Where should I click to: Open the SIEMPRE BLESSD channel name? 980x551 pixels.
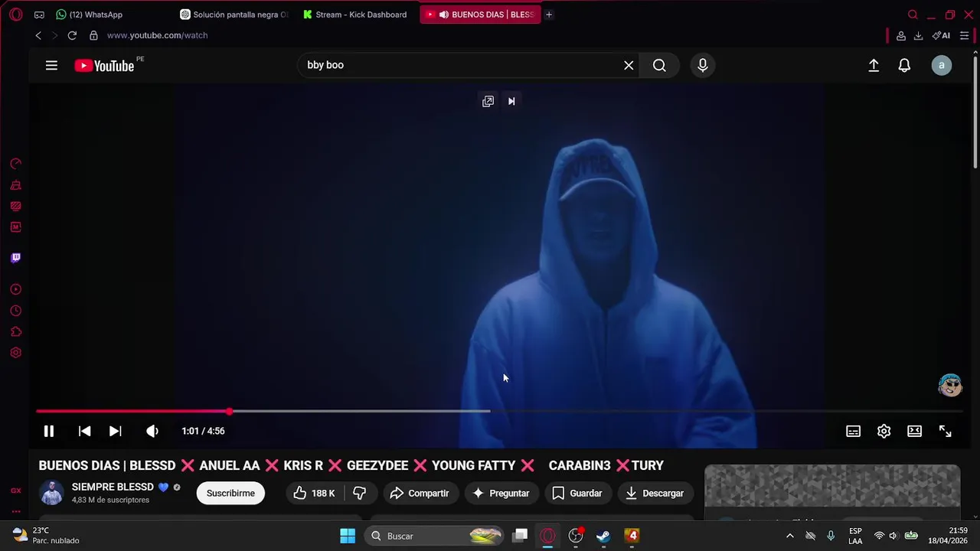[113, 487]
